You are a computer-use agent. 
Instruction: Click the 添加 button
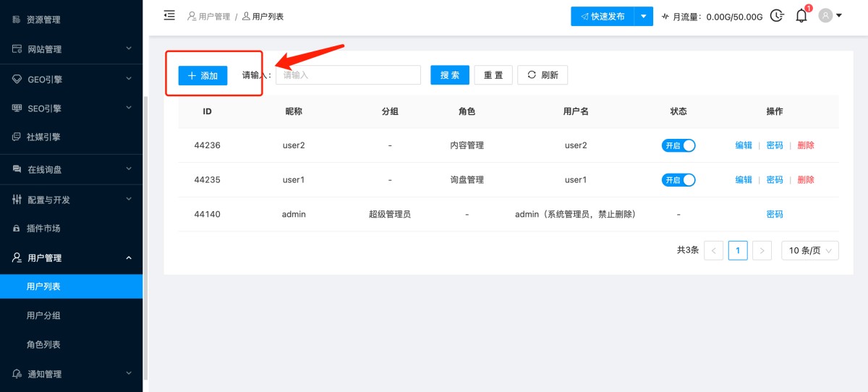203,75
